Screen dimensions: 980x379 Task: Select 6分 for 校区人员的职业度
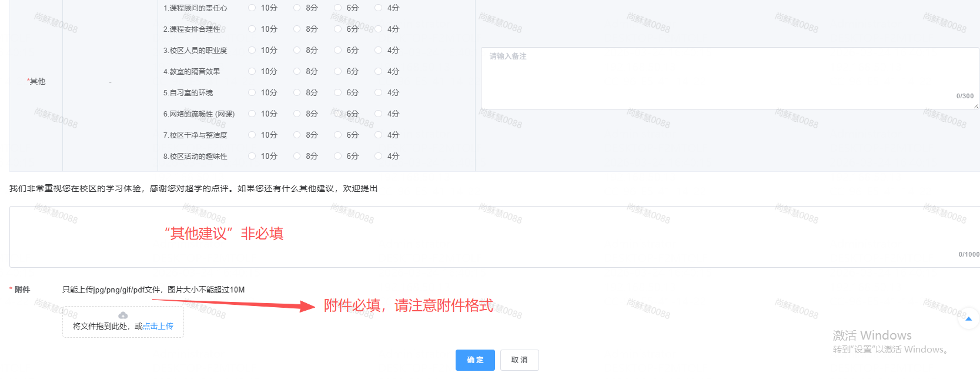tap(338, 51)
